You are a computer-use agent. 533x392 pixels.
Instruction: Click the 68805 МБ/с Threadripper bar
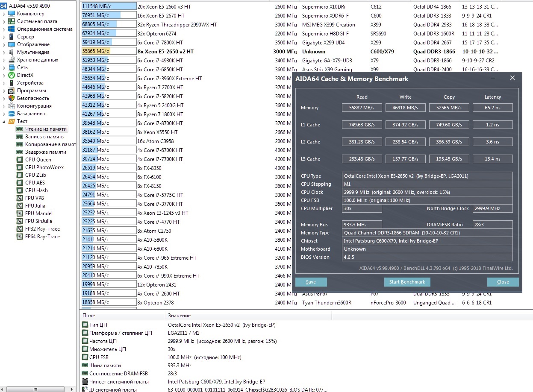pos(109,25)
